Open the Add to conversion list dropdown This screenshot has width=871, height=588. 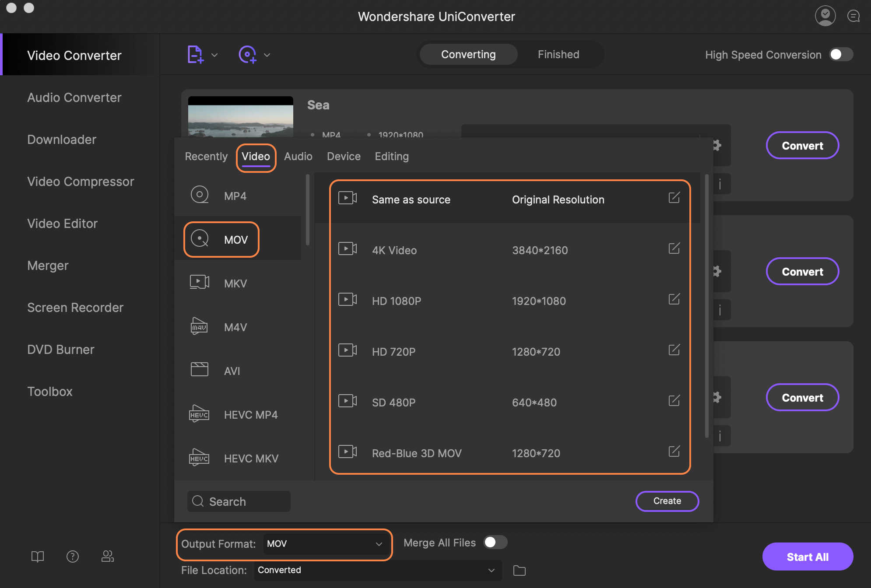[x=214, y=55]
